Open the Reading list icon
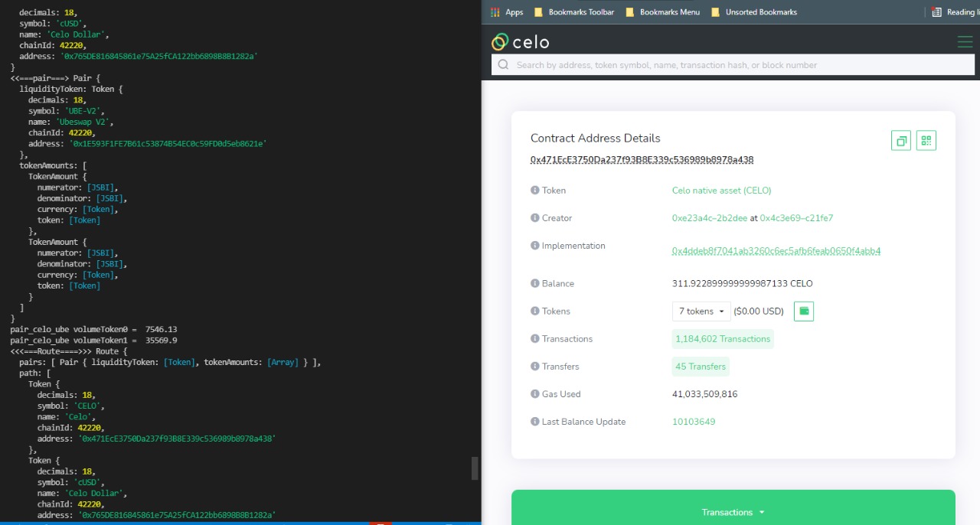This screenshot has height=525, width=980. click(x=937, y=12)
